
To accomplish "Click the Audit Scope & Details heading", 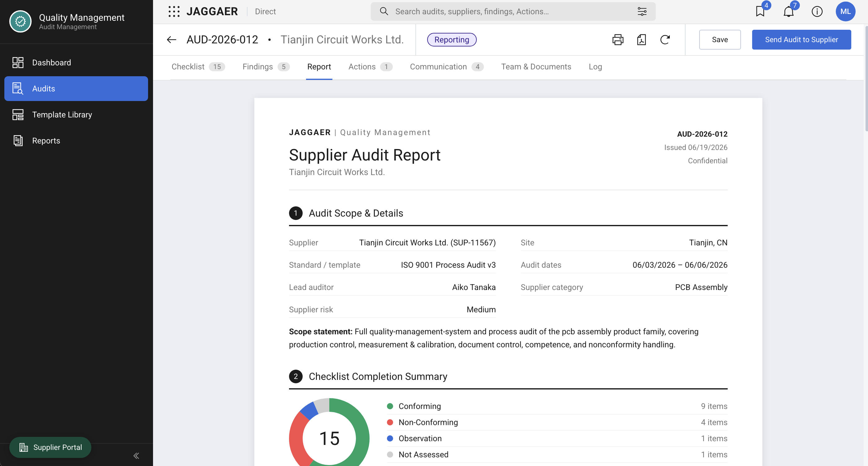I will pos(356,213).
